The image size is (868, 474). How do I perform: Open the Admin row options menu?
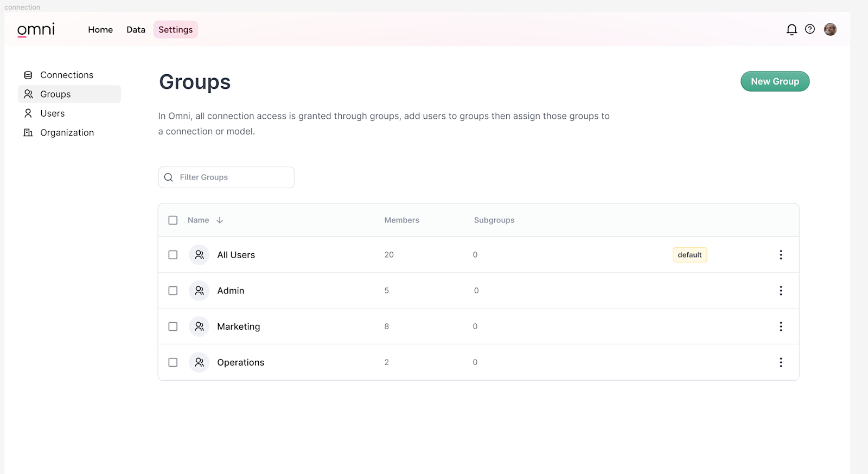[x=781, y=291]
